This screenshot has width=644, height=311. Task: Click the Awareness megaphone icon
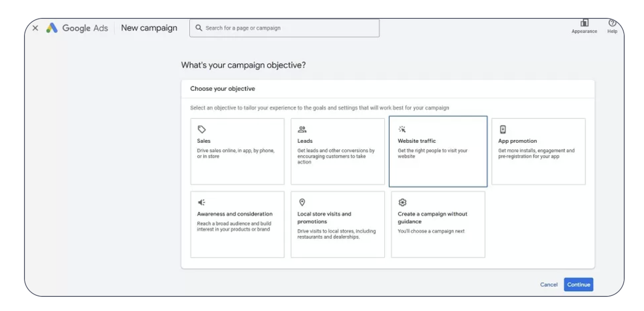(x=201, y=202)
